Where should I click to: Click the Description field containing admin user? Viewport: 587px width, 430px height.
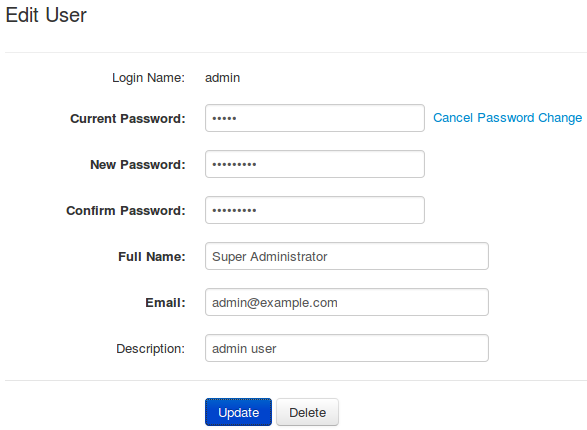(347, 348)
